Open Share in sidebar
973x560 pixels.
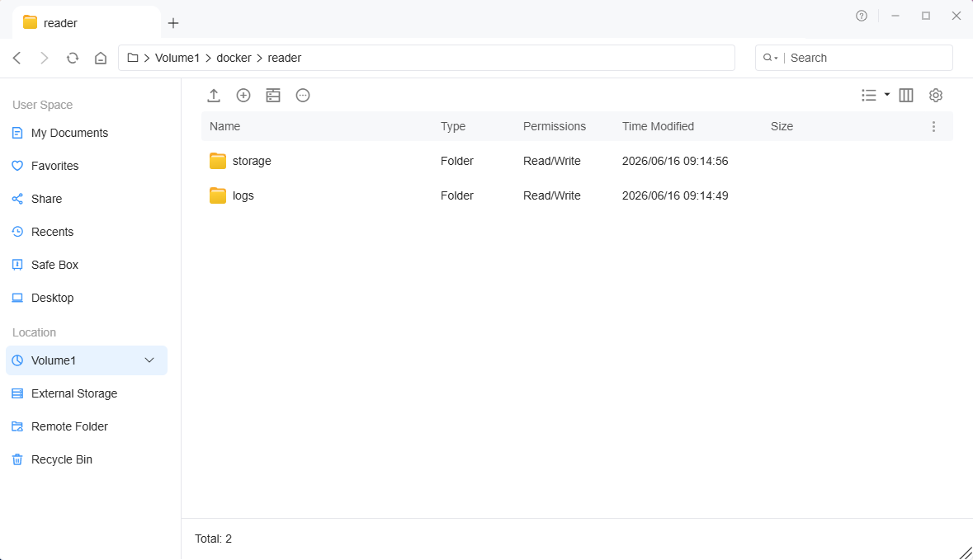point(87,199)
